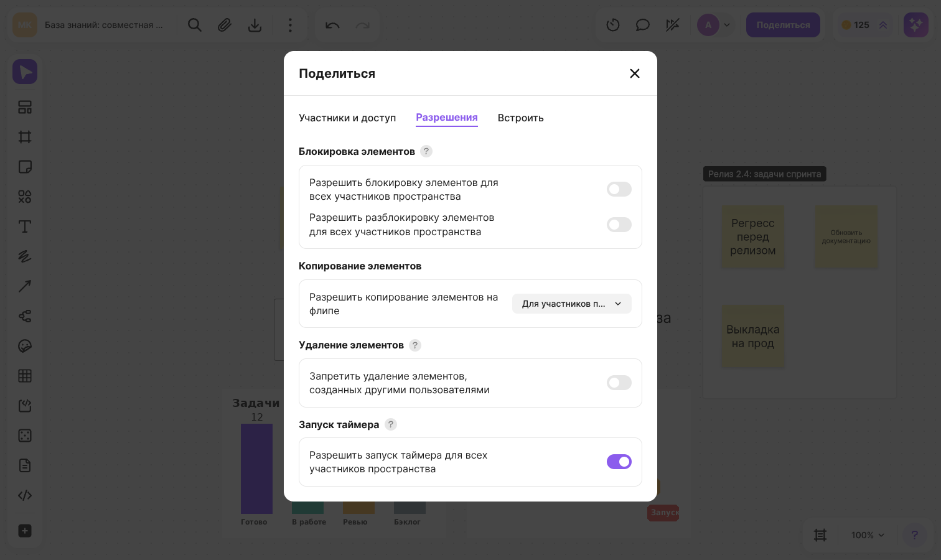Disable timer start for all participants toggle

619,462
